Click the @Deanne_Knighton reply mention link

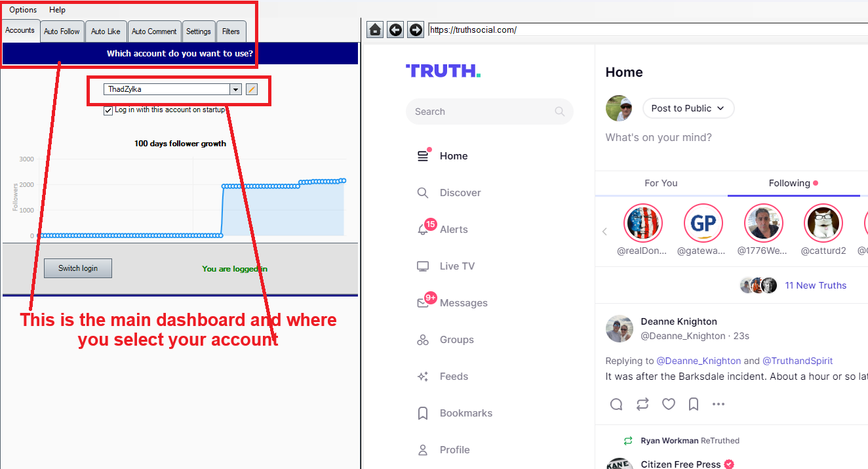point(698,361)
